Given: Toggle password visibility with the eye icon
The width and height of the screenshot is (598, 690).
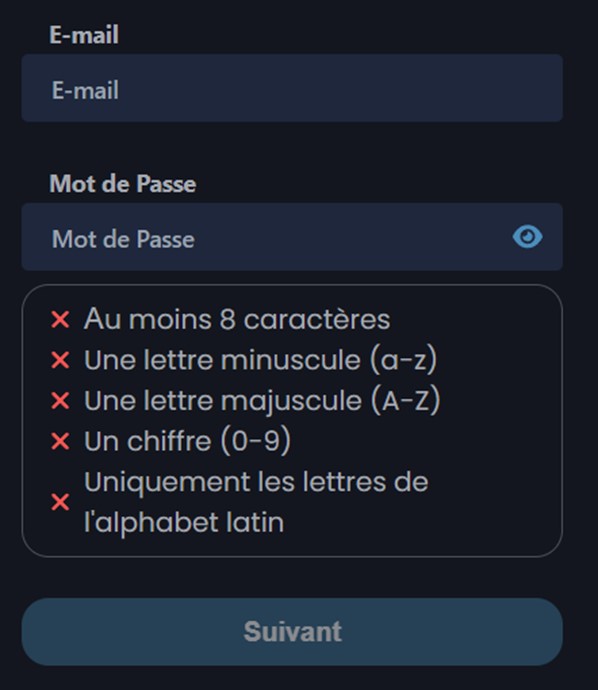Looking at the screenshot, I should click(x=527, y=237).
